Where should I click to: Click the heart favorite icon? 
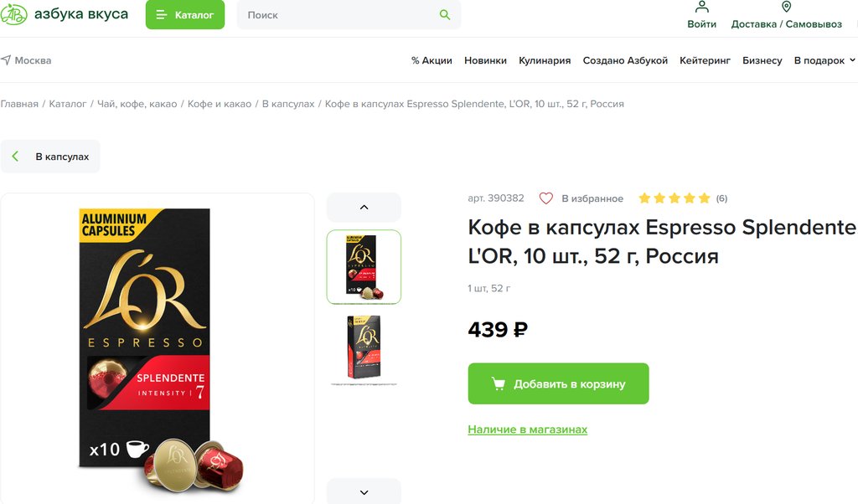tap(546, 198)
